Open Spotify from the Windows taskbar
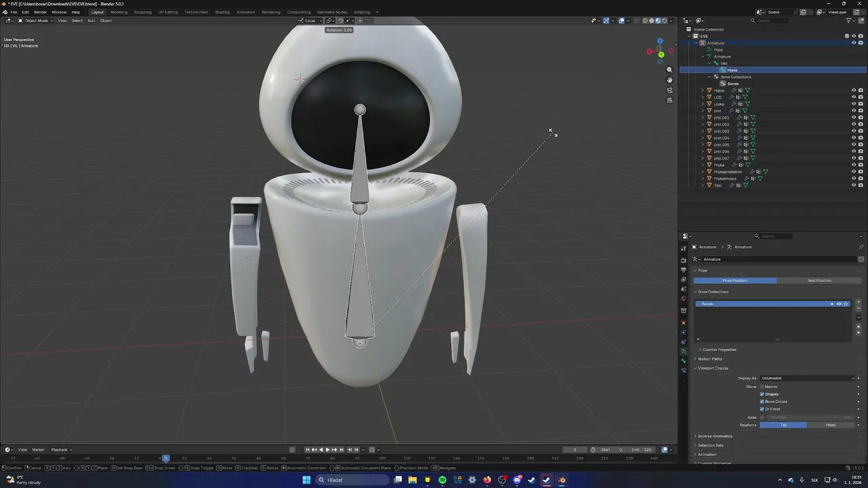This screenshot has height=488, width=868. pos(442,480)
